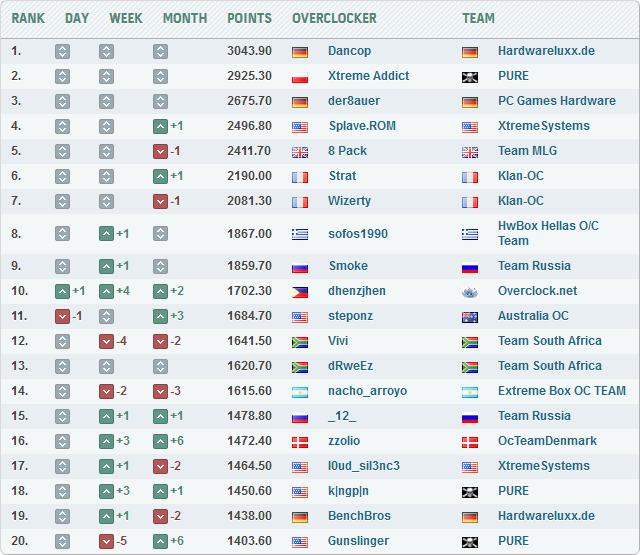Image resolution: width=640 pixels, height=555 pixels.
Task: Click the Greek flag beside sofos1990
Action: click(x=300, y=234)
